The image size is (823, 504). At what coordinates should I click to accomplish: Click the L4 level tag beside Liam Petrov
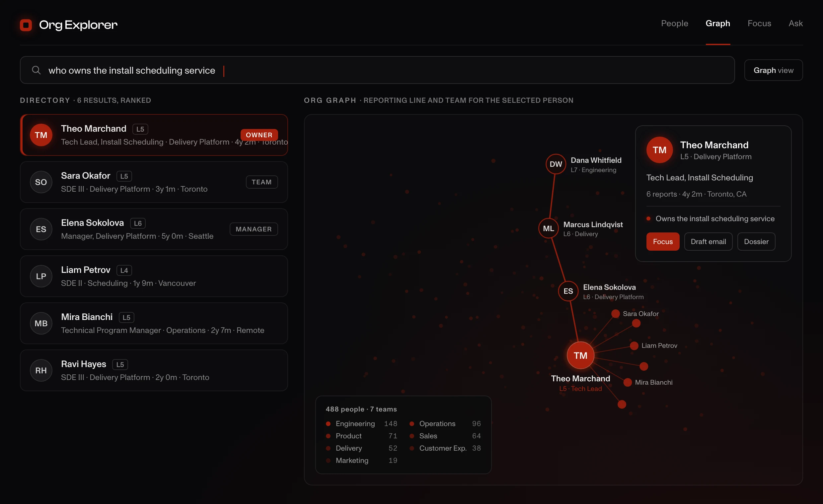pos(124,270)
